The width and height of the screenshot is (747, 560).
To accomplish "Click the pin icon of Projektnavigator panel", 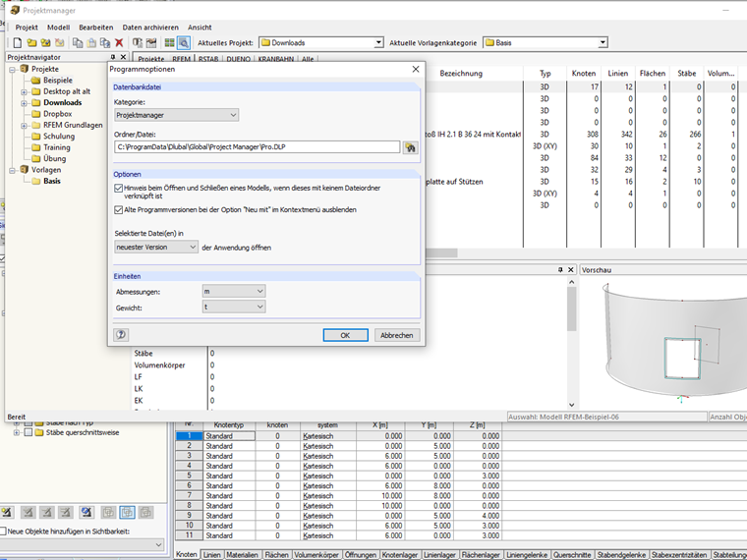I will pyautogui.click(x=113, y=57).
